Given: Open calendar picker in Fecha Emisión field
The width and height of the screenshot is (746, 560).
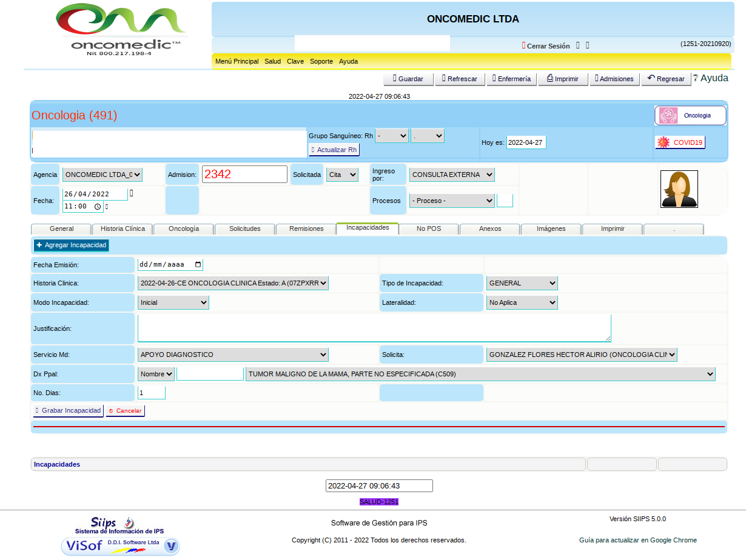Looking at the screenshot, I should click(198, 265).
